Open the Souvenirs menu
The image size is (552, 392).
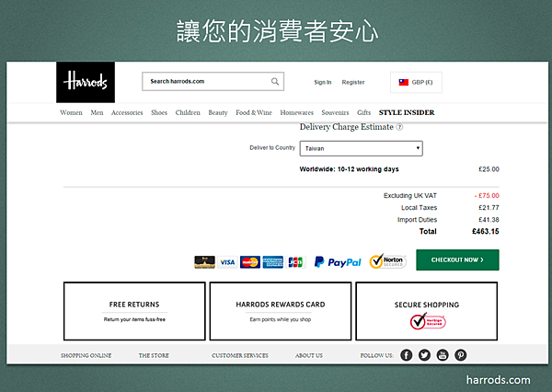click(335, 112)
